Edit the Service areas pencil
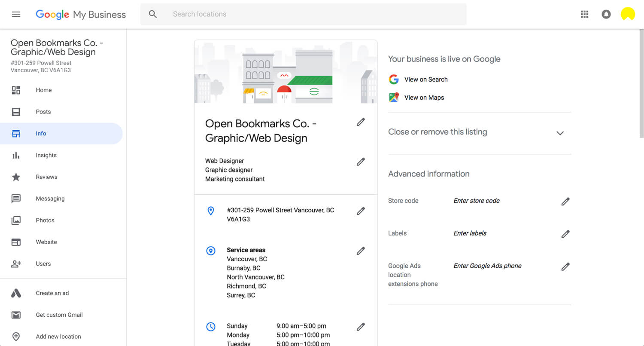 point(361,251)
